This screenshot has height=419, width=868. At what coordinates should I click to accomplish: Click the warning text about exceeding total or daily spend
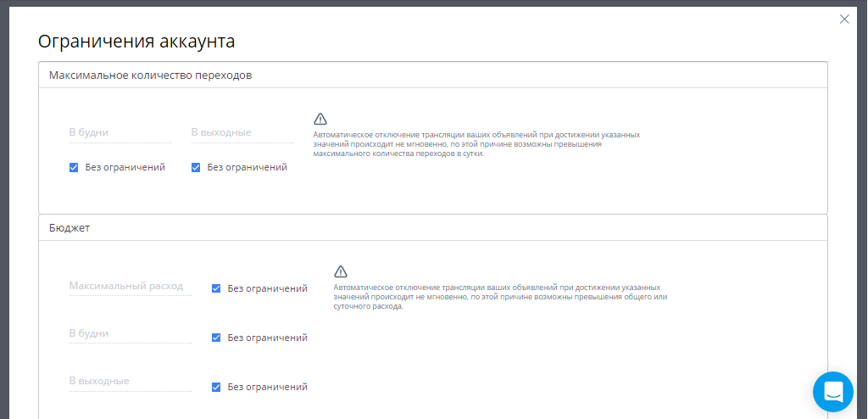[500, 297]
